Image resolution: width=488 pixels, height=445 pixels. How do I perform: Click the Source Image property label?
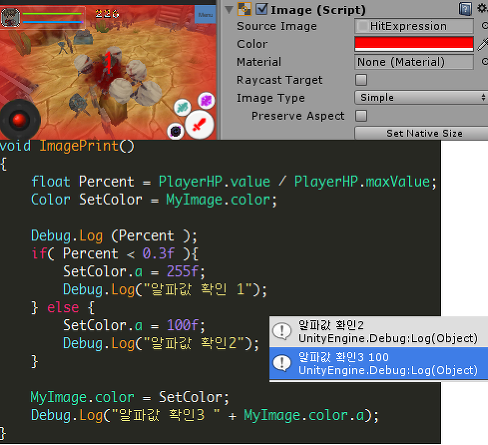point(277,26)
